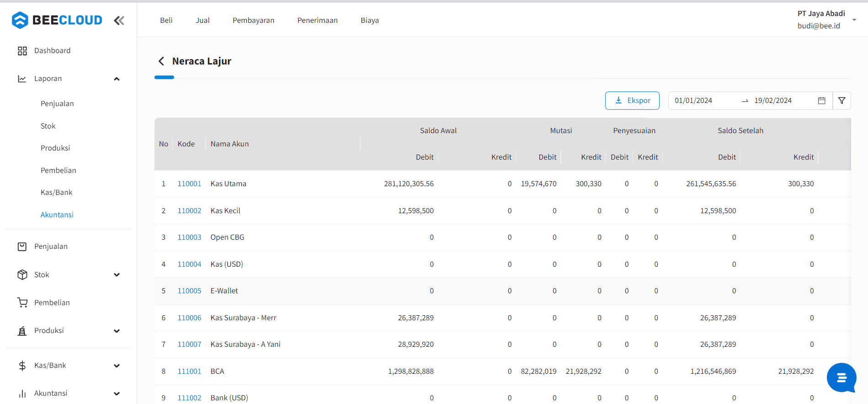The height and width of the screenshot is (404, 868).
Task: Click value 281,120,305.56 in Kas Utama row
Action: [x=409, y=184]
